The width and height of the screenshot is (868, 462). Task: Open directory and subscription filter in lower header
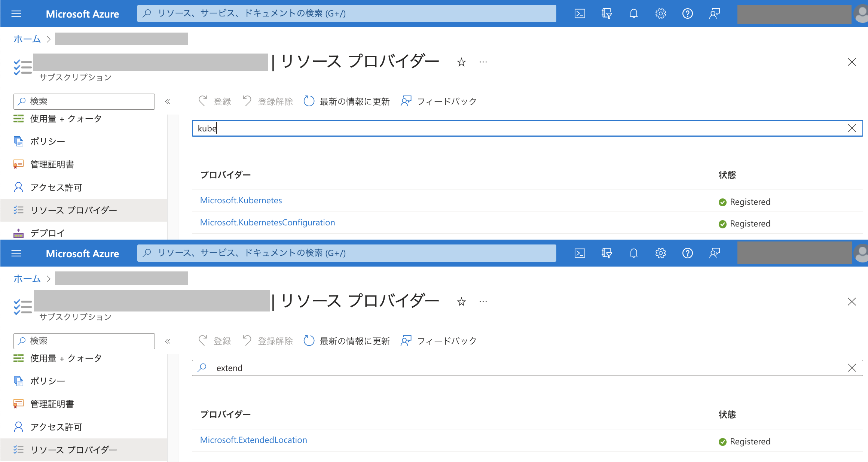(x=606, y=253)
